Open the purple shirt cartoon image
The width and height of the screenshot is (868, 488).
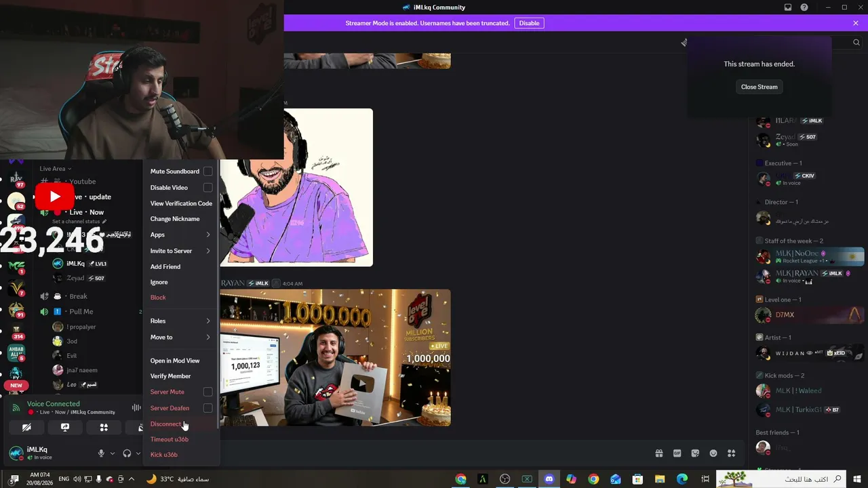coord(296,187)
